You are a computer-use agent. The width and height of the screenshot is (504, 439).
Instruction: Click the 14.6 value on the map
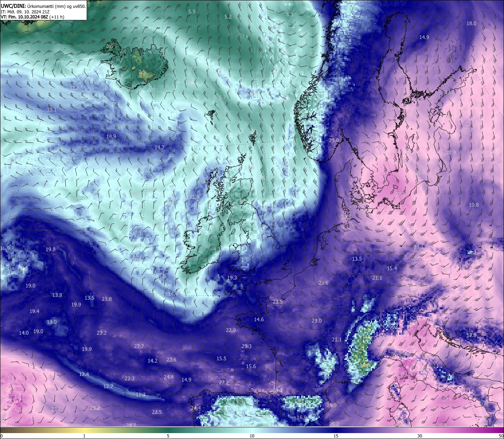pos(259,319)
